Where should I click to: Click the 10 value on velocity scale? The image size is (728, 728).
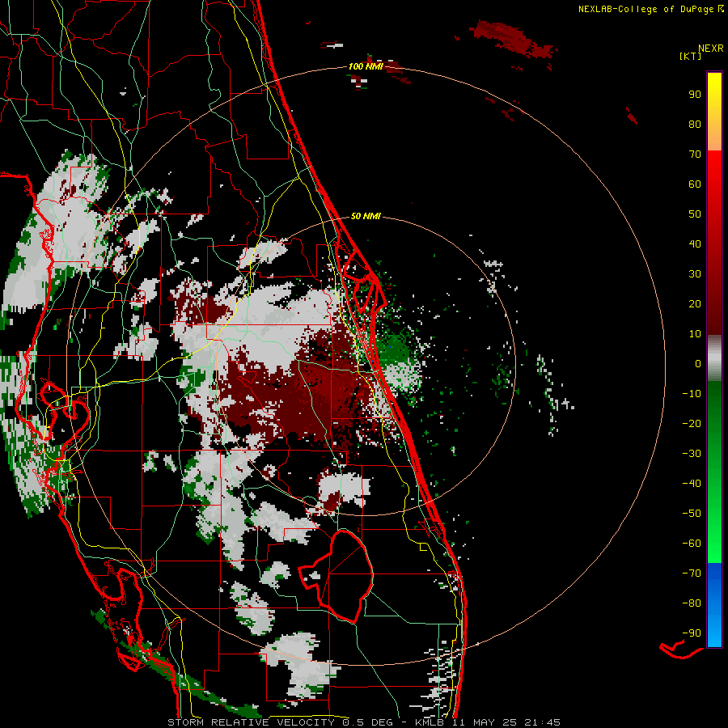[x=695, y=334]
